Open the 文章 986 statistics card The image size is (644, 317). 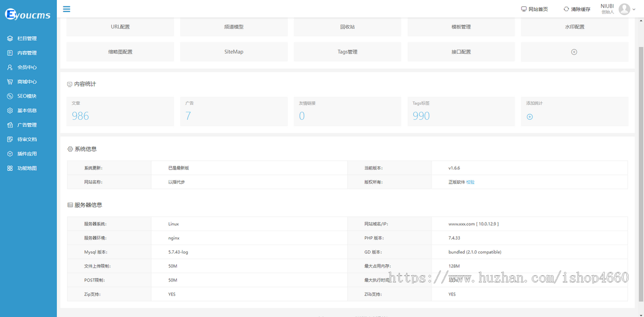[x=120, y=111]
